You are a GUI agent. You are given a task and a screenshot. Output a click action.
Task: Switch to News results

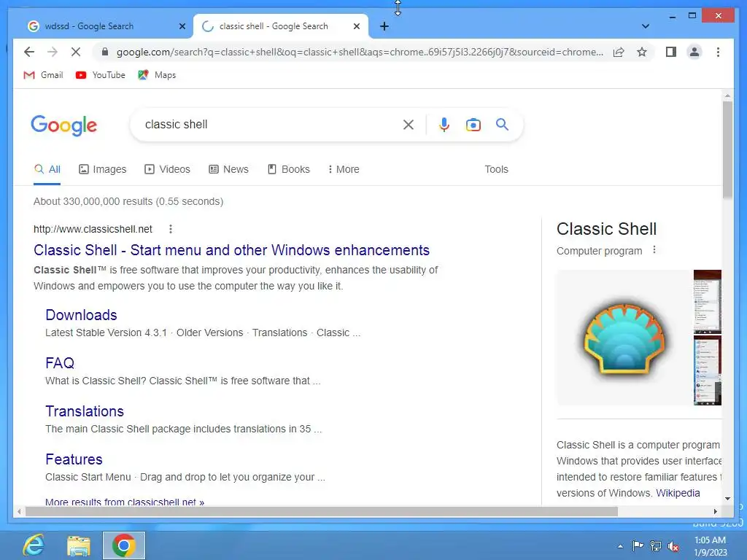(228, 169)
